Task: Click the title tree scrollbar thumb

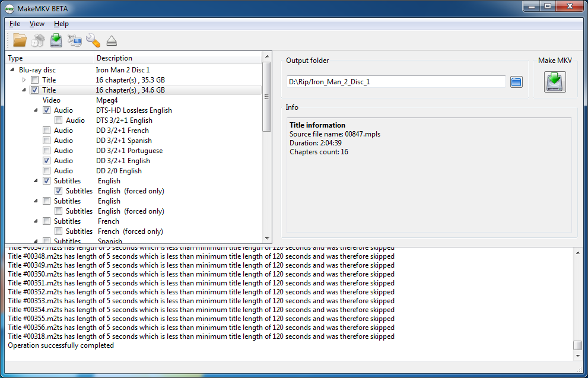Action: [x=266, y=97]
